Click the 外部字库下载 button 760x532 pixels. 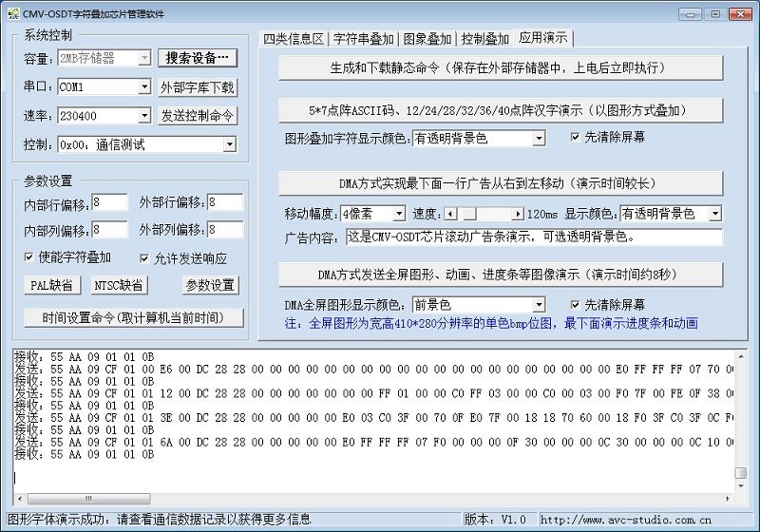198,87
